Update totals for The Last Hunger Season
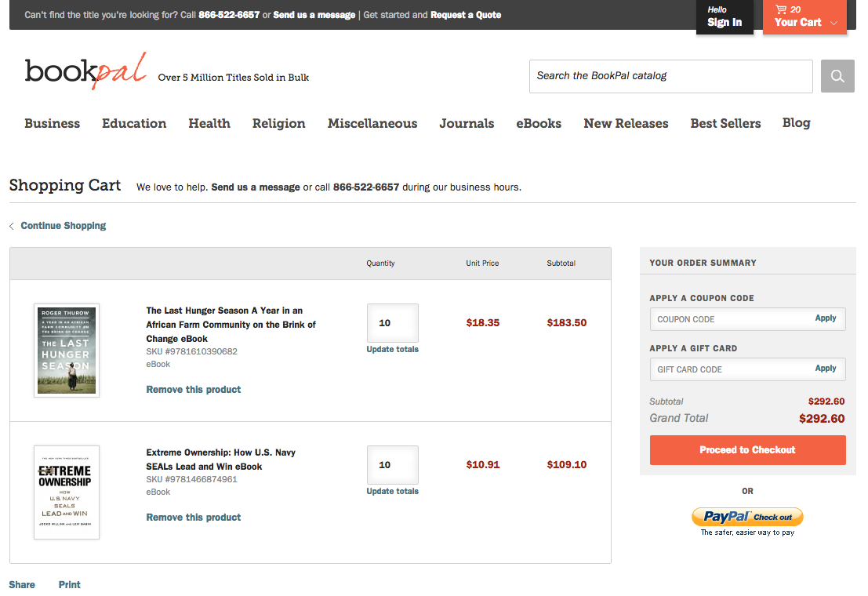 pos(393,349)
